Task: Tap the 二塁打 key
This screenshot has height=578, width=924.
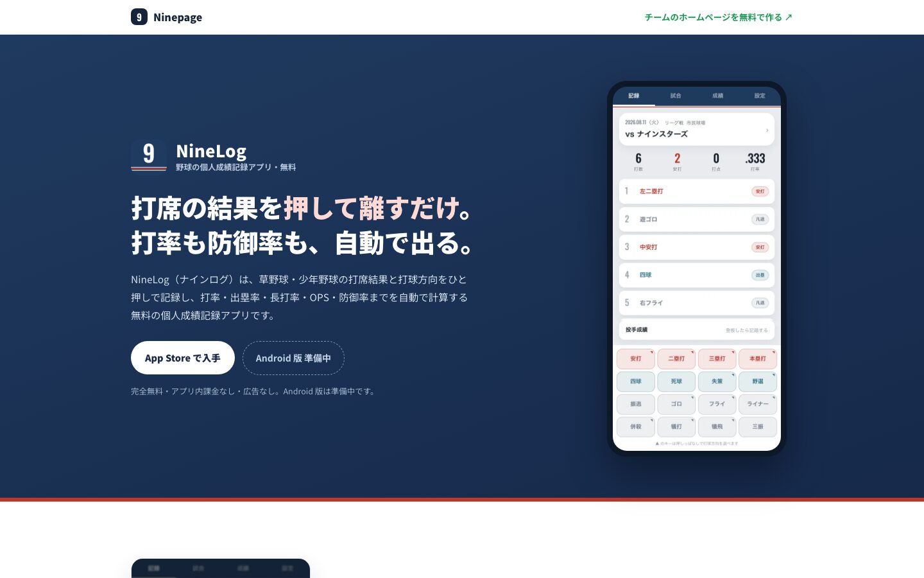Action: (676, 359)
